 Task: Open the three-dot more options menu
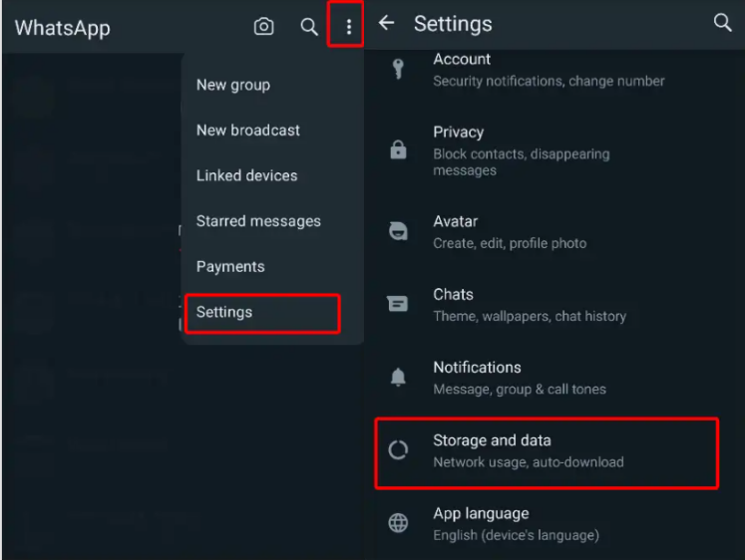[348, 27]
